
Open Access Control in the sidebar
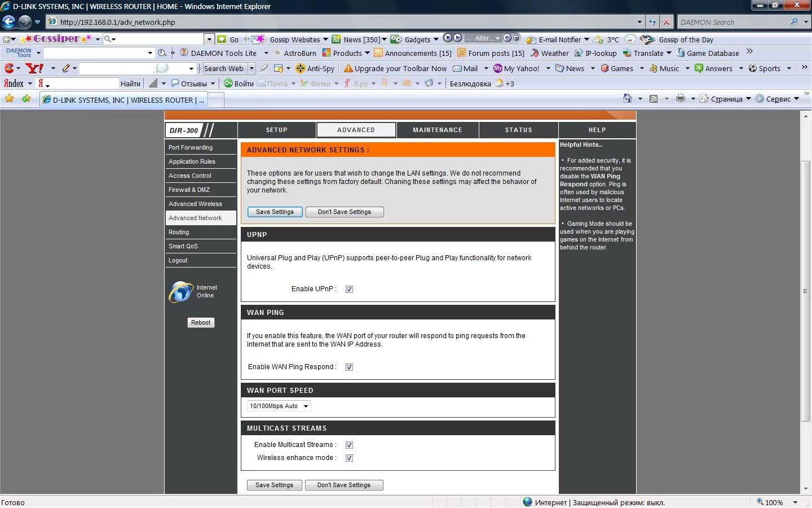201,176
